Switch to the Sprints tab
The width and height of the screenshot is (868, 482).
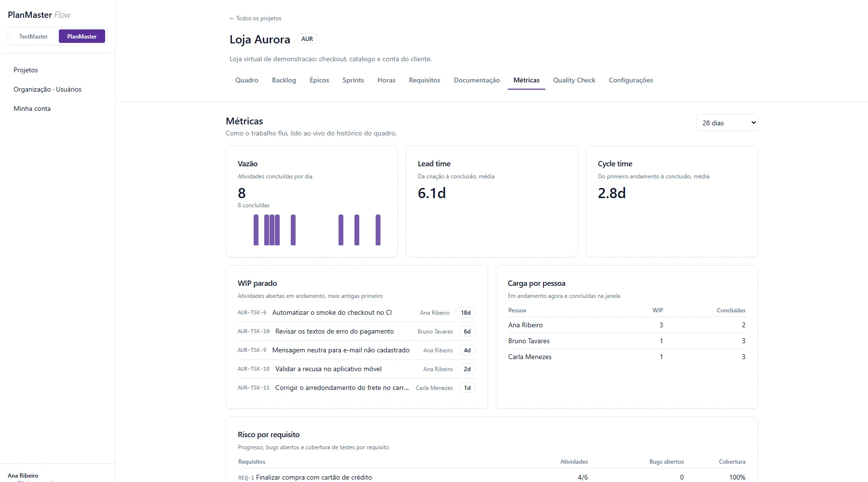coord(353,80)
